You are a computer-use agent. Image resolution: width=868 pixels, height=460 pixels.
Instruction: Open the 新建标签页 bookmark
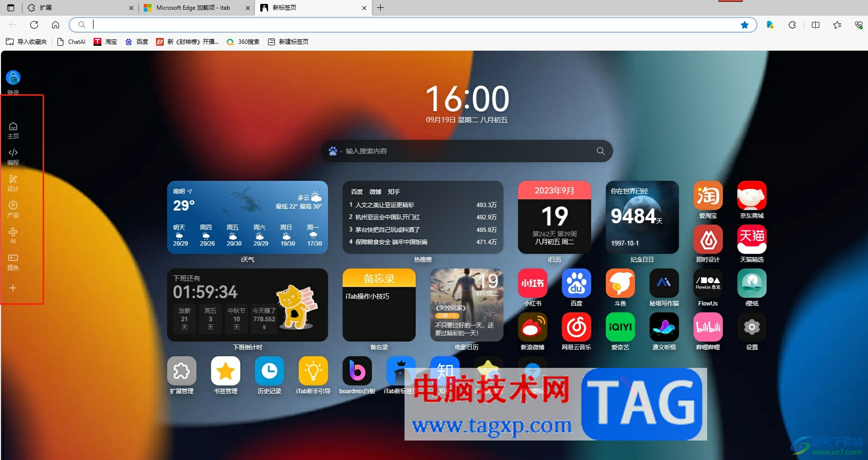288,42
